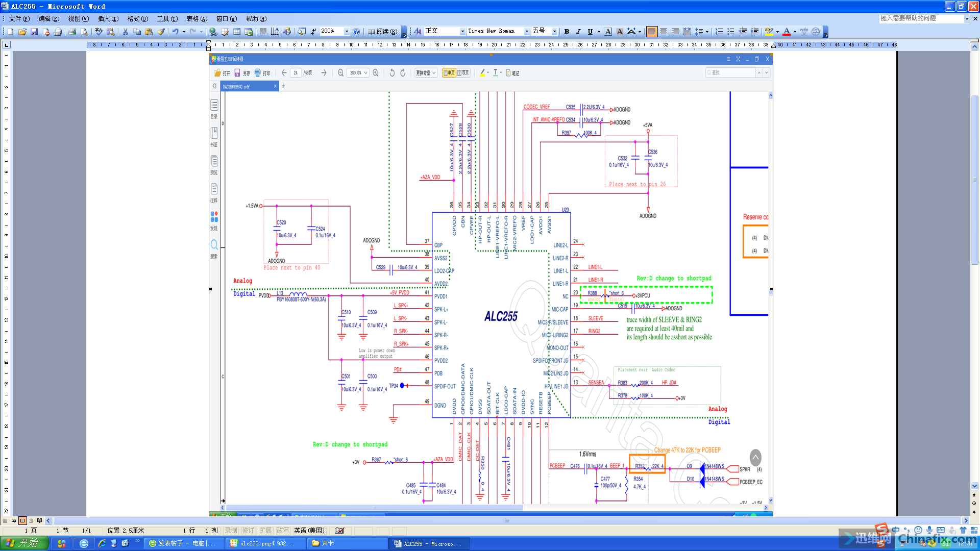
Task: Activate the format painter brush
Action: point(161,32)
